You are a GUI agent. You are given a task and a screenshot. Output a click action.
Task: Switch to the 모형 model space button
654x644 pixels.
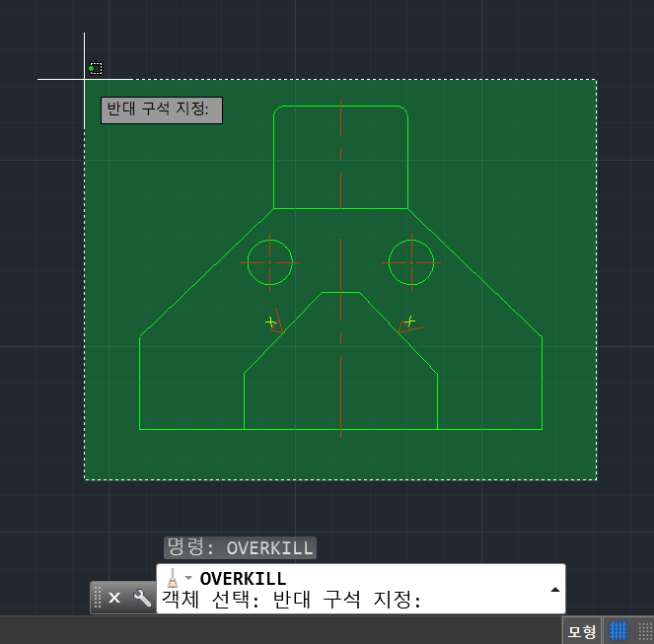click(582, 631)
